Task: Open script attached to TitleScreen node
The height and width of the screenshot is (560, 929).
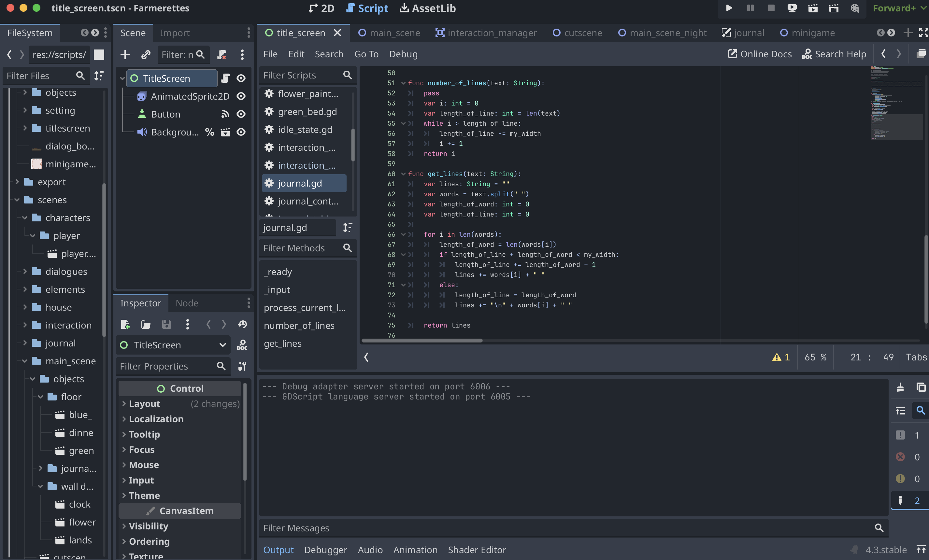Action: tap(225, 78)
